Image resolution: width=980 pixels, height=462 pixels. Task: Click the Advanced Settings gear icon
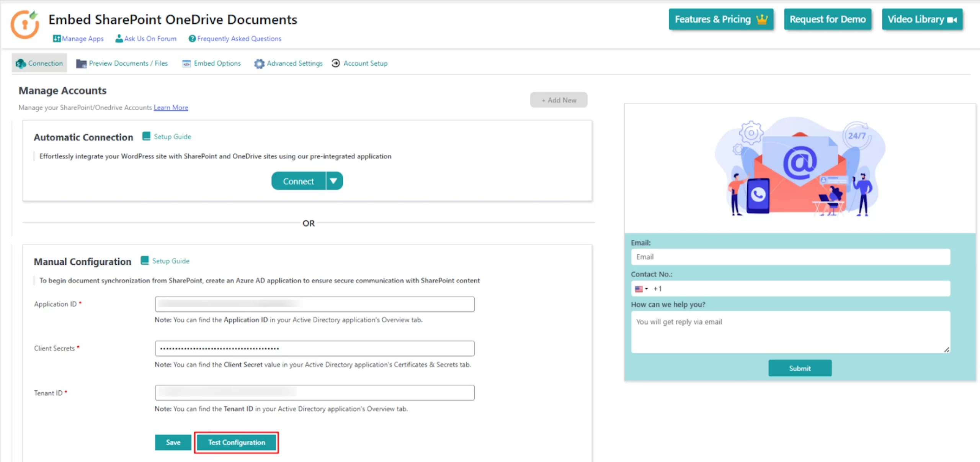[x=259, y=64]
